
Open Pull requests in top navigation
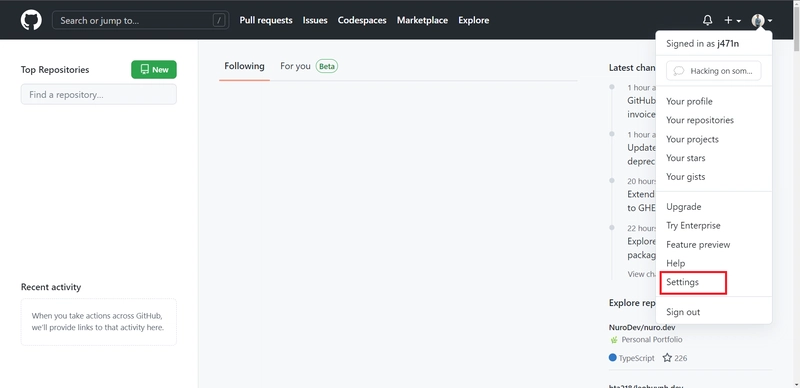(x=266, y=20)
